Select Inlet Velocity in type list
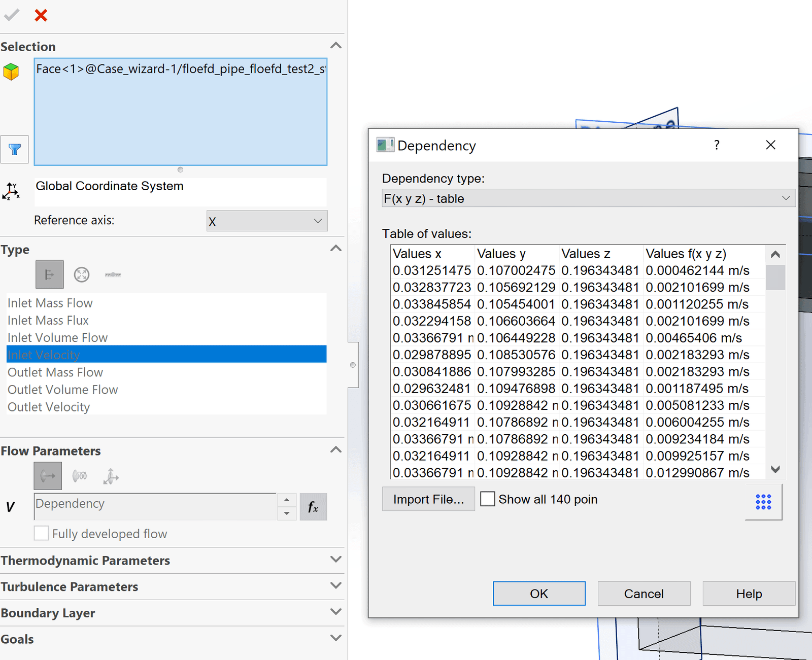 (166, 355)
